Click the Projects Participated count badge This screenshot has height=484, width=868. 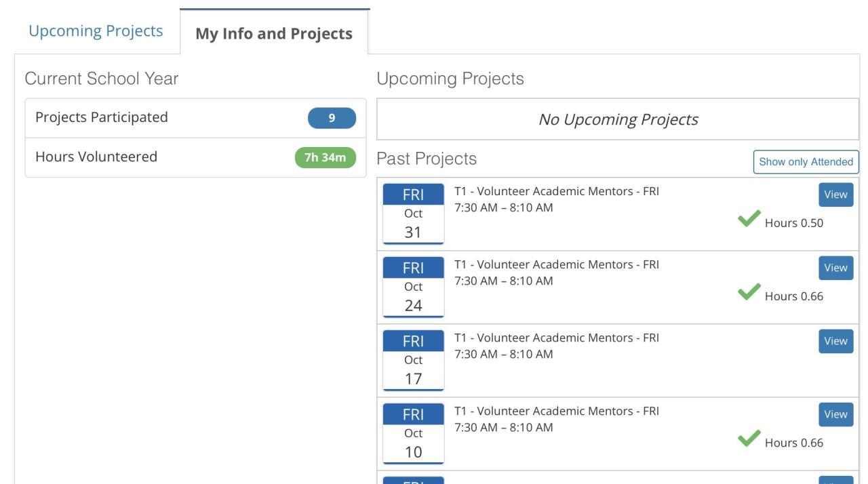click(332, 118)
